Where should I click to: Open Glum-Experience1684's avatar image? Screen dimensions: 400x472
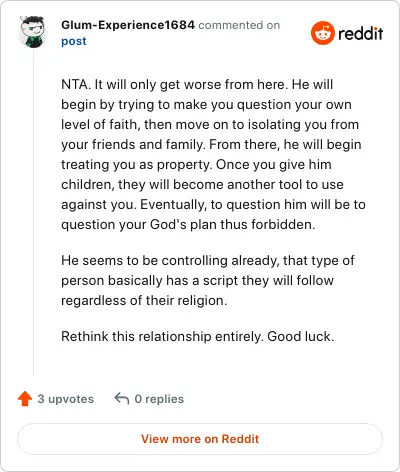point(32,32)
